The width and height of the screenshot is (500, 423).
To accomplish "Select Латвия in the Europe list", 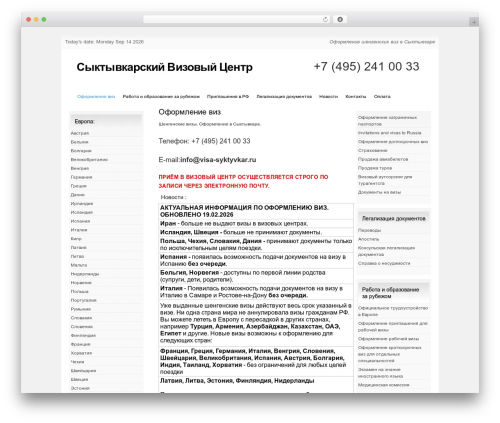I will 78,248.
